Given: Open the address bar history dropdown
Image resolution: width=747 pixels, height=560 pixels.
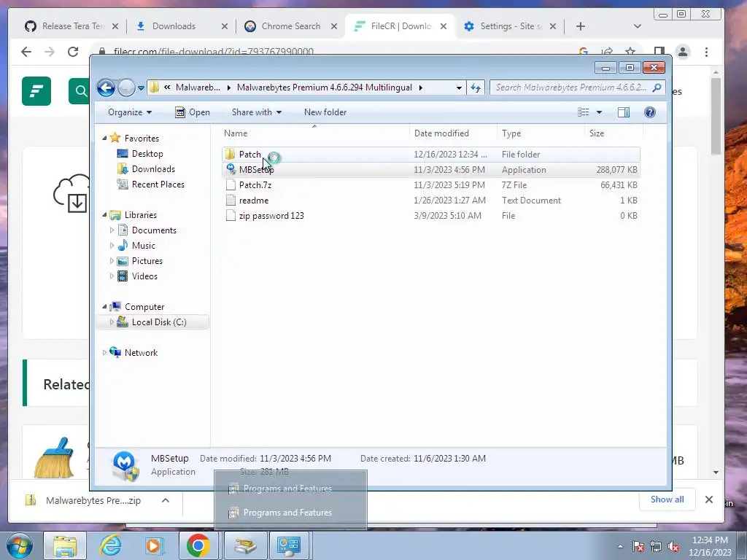Looking at the screenshot, I should pyautogui.click(x=459, y=87).
